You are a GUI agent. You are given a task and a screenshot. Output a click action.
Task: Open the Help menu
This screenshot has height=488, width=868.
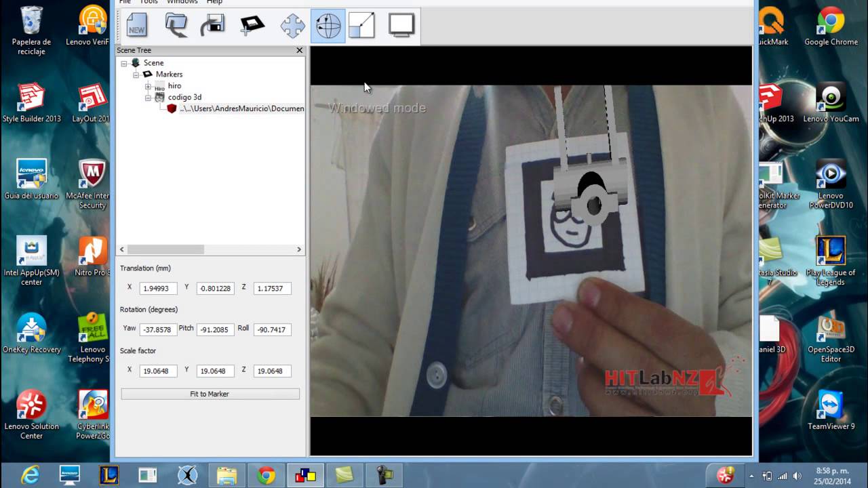[214, 2]
